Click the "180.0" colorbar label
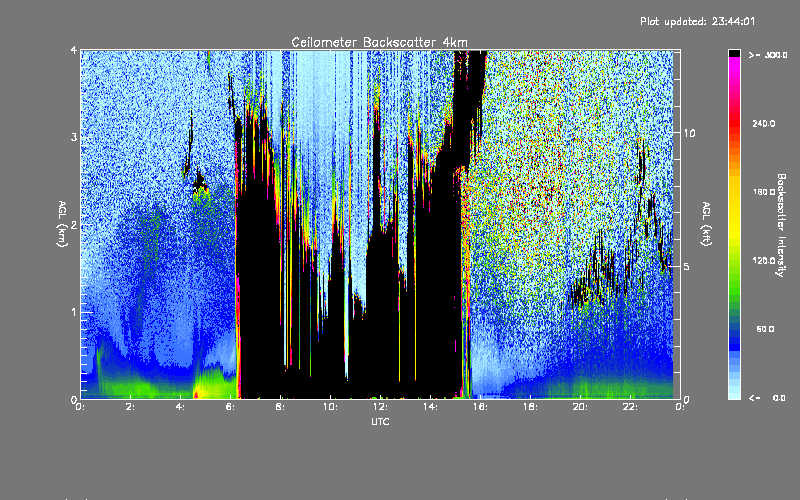Image resolution: width=800 pixels, height=500 pixels. point(763,192)
